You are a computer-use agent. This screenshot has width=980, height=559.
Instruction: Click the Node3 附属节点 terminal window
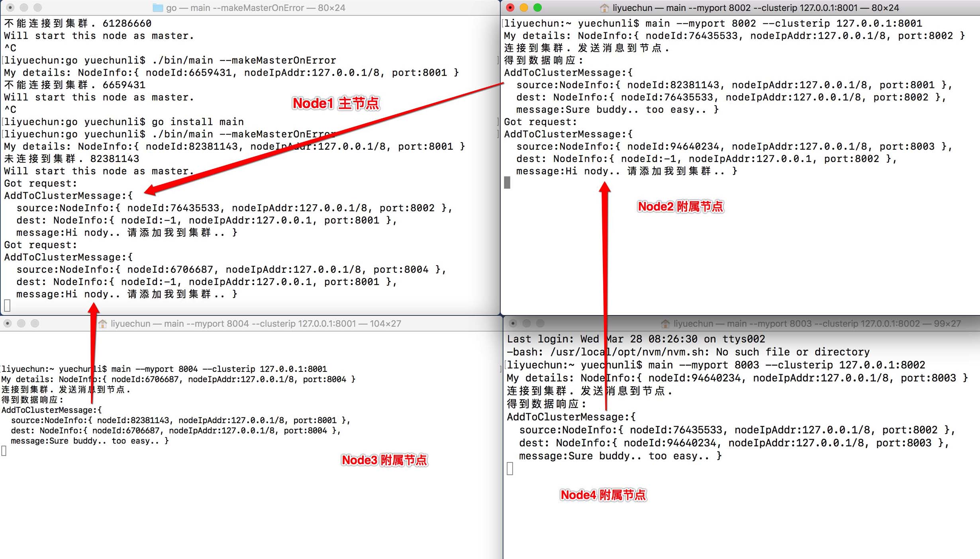[x=249, y=437]
